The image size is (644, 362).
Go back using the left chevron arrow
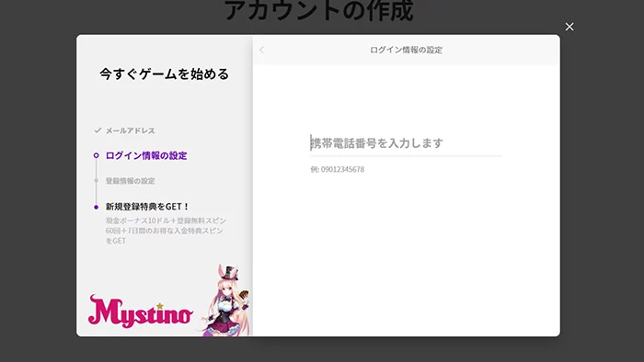click(261, 50)
